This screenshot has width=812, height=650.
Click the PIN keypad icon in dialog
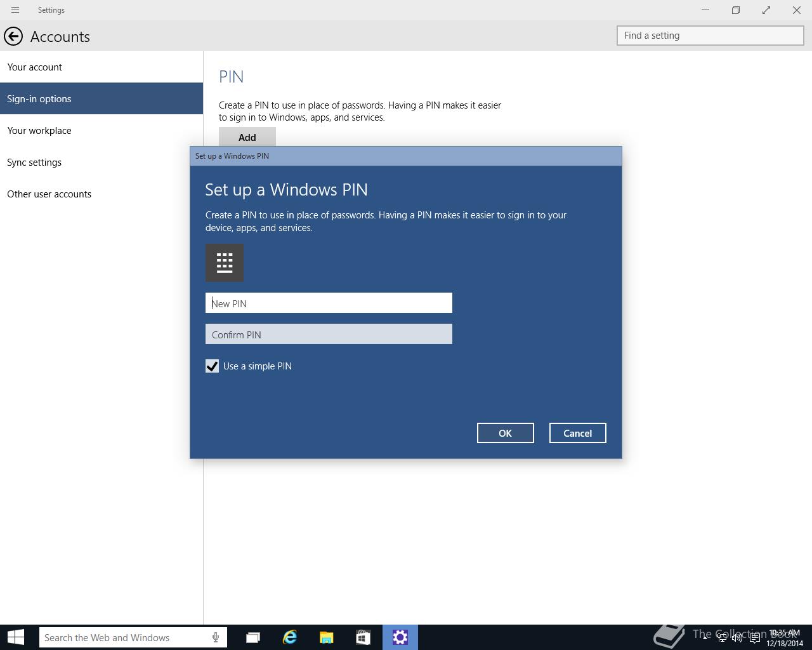pos(225,263)
